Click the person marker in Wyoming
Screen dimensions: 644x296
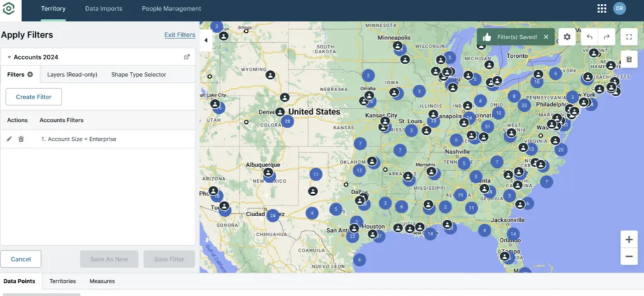[x=270, y=75]
